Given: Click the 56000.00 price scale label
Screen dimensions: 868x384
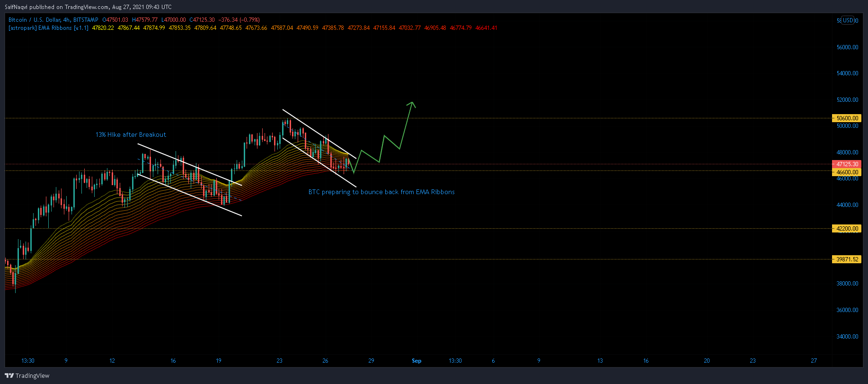Looking at the screenshot, I should tap(847, 47).
